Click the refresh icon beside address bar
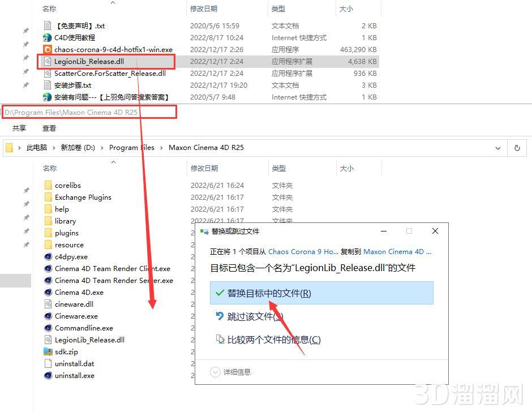 tap(517, 148)
